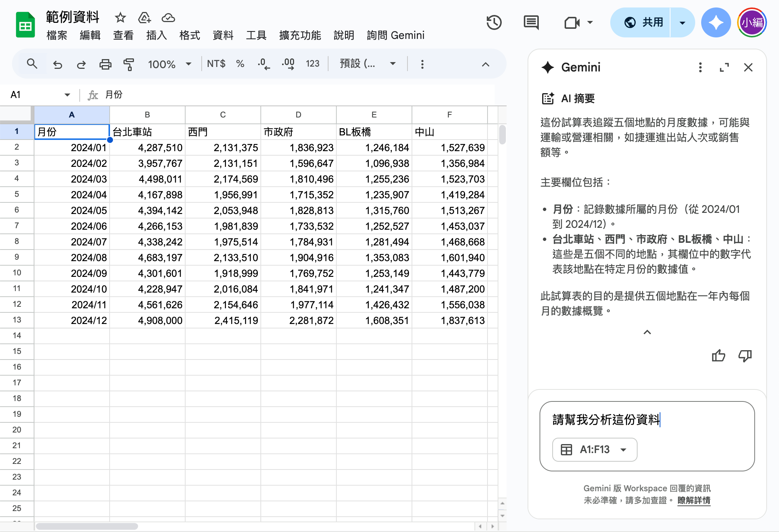Give thumbs up to AI summary

click(x=718, y=355)
